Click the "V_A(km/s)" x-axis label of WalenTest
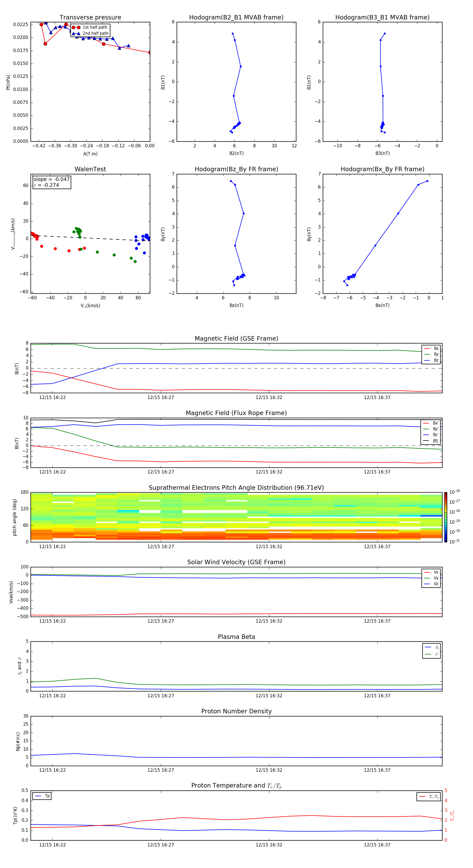This screenshot has height=868, width=473. (x=90, y=306)
